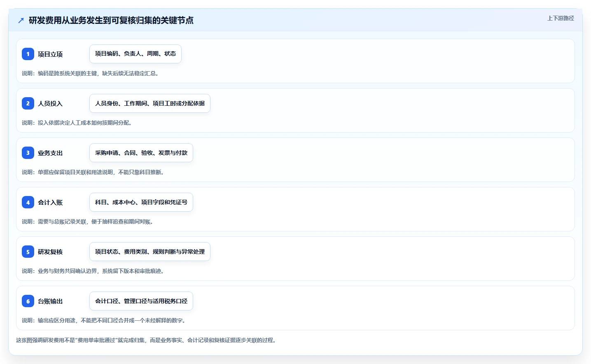Click the step 3 number badge
Image resolution: width=591 pixels, height=364 pixels.
pos(28,153)
